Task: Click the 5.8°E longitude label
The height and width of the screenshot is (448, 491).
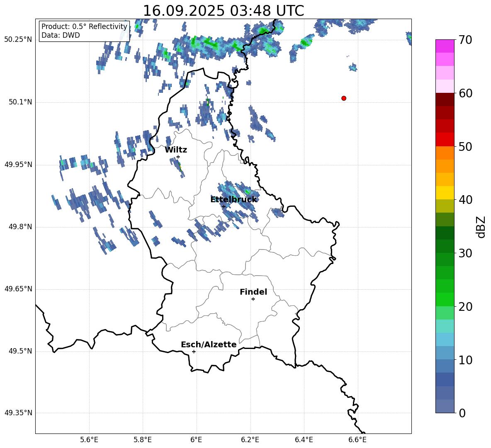Action: pos(143,440)
